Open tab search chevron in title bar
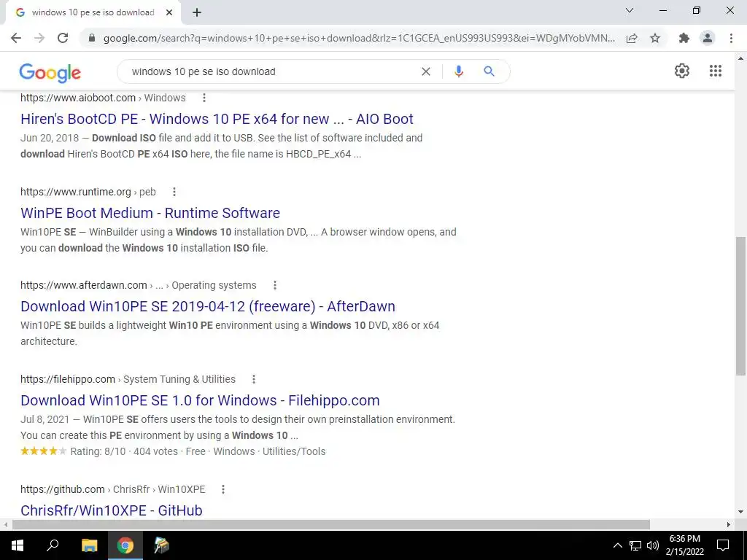 (x=630, y=10)
